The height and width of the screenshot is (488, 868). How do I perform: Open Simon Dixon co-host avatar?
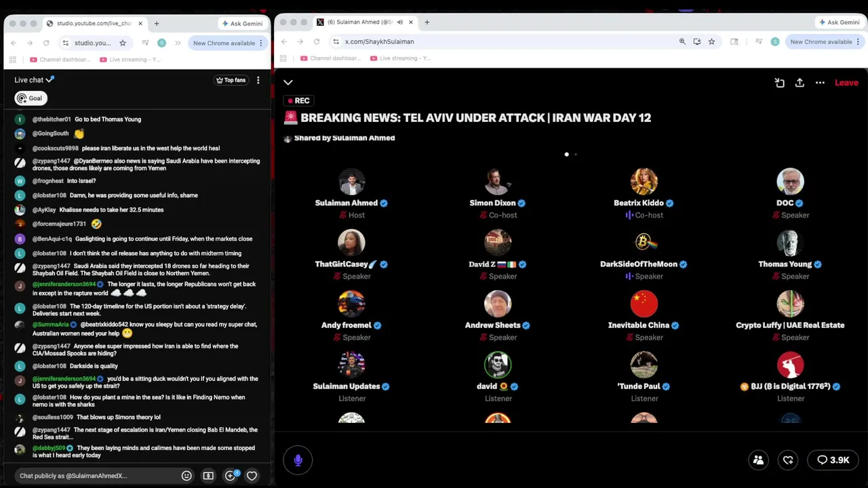click(x=498, y=182)
